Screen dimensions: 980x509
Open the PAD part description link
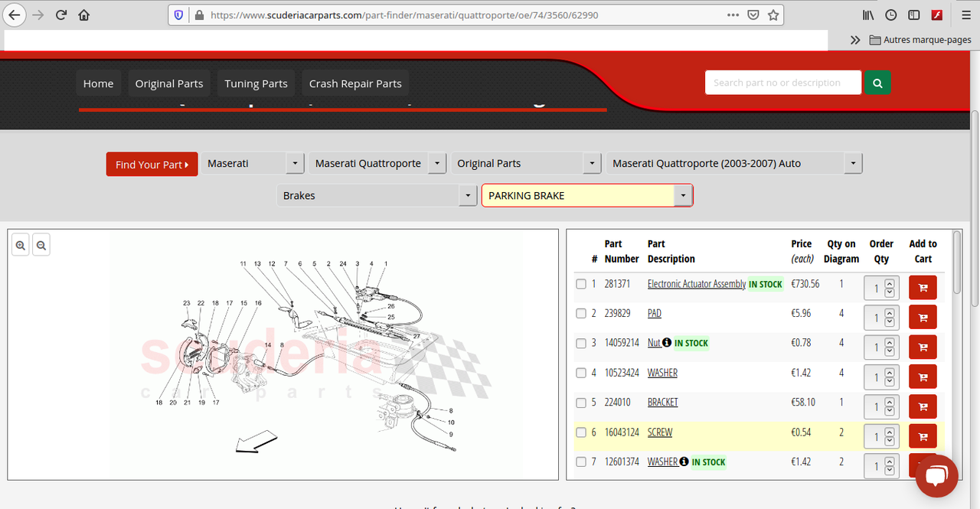tap(655, 314)
